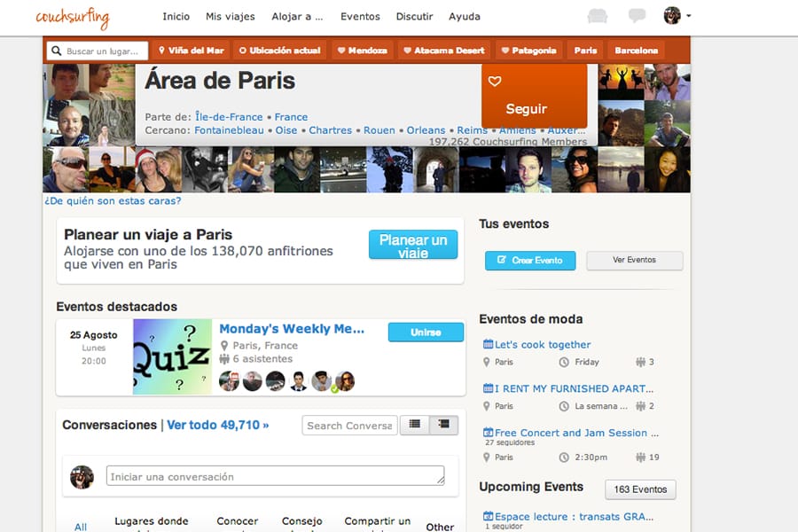798x532 pixels.
Task: Click the heart icon above Seguir
Action: pos(495,82)
